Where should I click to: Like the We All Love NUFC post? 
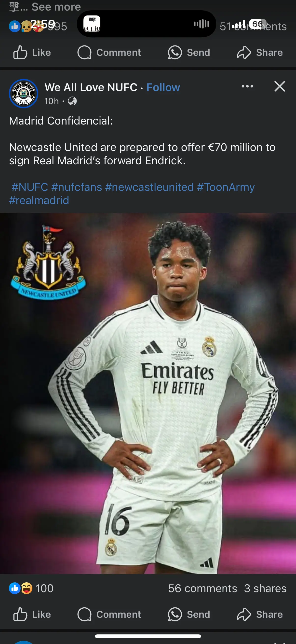[32, 614]
